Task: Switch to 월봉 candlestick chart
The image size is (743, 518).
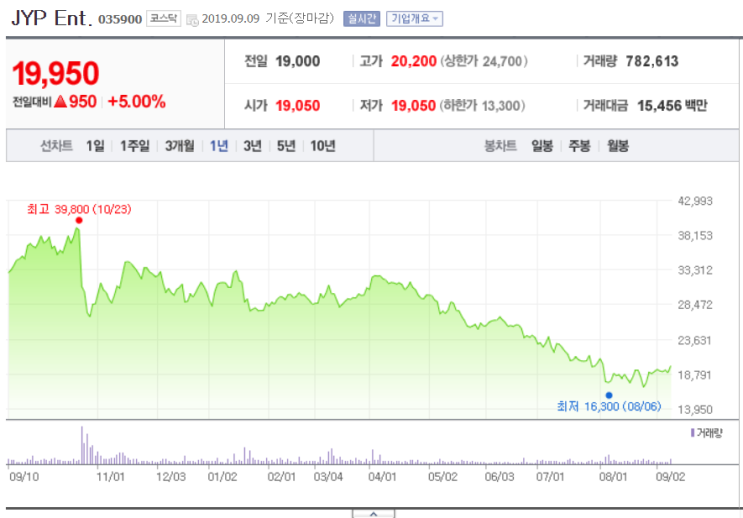Action: pyautogui.click(x=618, y=146)
